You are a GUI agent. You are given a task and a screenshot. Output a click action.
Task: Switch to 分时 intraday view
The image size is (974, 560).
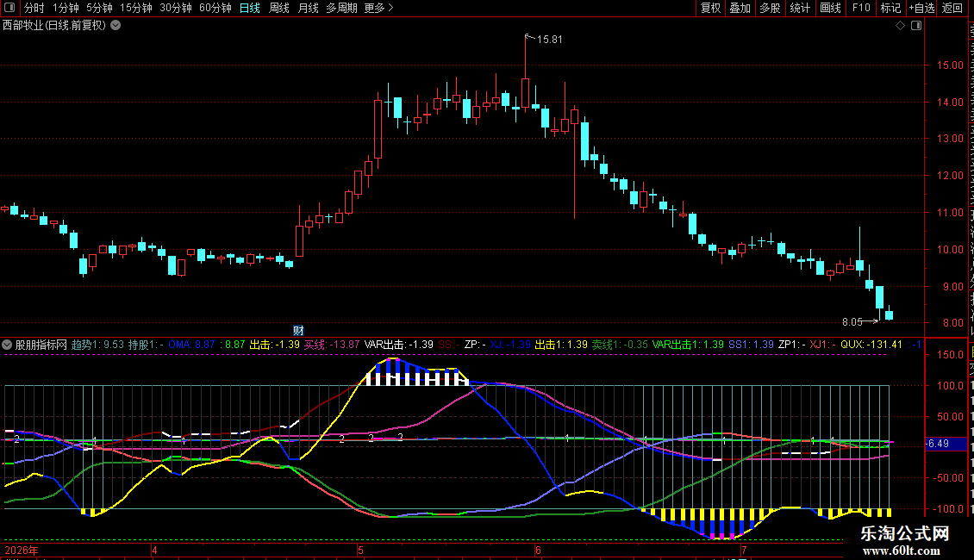[34, 8]
